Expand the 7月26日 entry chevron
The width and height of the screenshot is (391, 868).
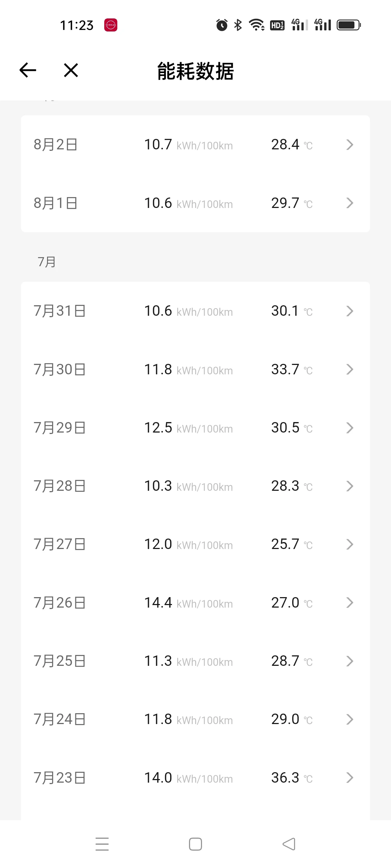[349, 603]
